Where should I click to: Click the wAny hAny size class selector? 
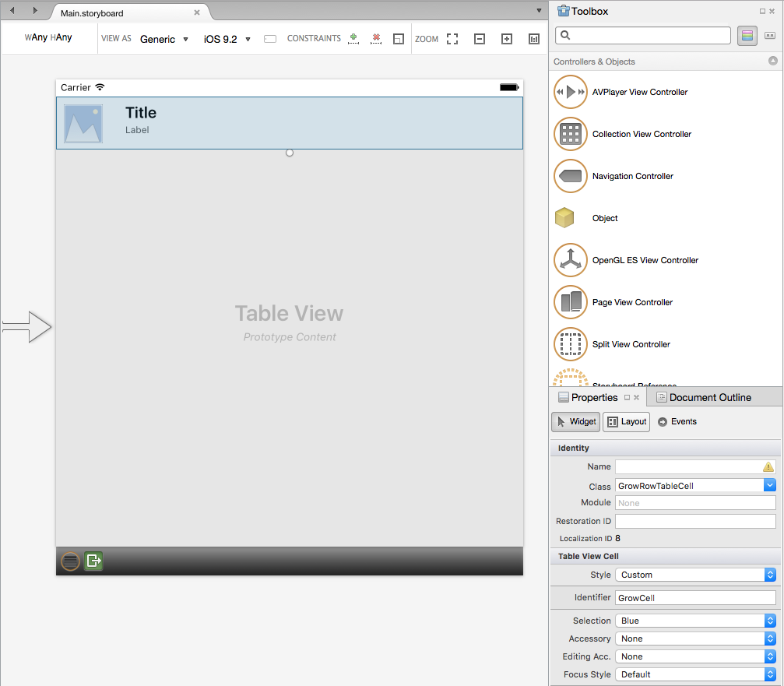coord(48,37)
